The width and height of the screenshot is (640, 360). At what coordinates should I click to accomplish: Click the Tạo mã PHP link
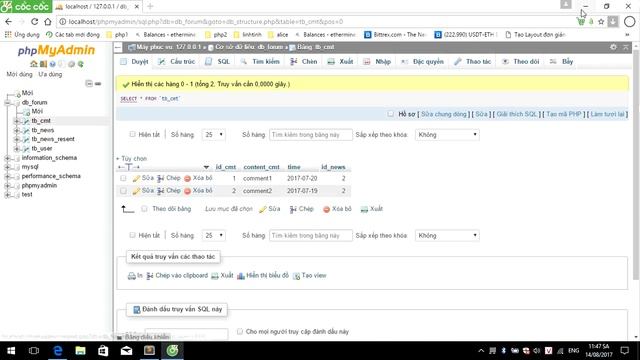pos(564,114)
